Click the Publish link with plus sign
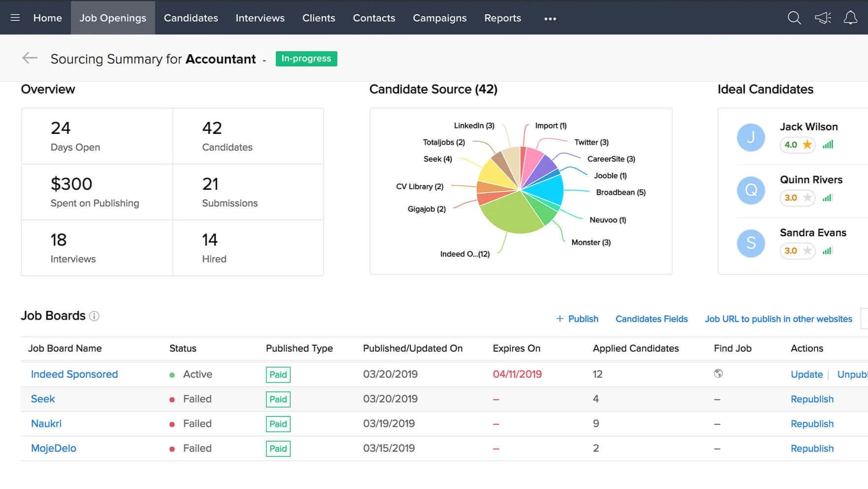This screenshot has height=489, width=868. (x=577, y=319)
